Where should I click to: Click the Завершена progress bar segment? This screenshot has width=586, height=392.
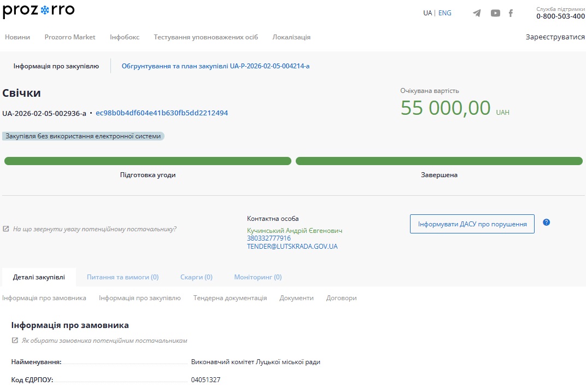[439, 161]
